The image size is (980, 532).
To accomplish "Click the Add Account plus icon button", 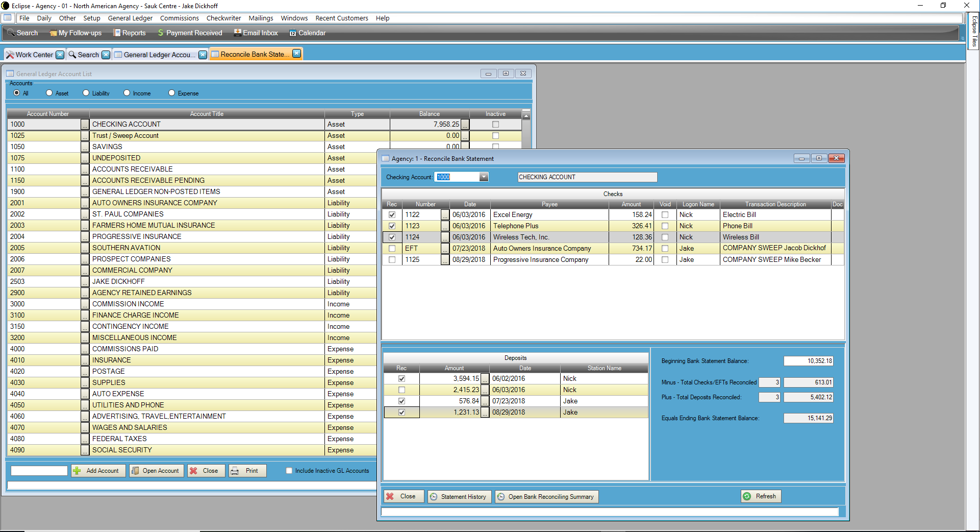I will coord(98,471).
